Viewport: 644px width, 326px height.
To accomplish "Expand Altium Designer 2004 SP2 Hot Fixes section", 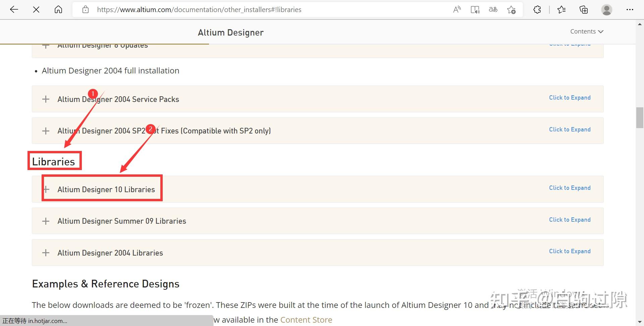I will 318,131.
